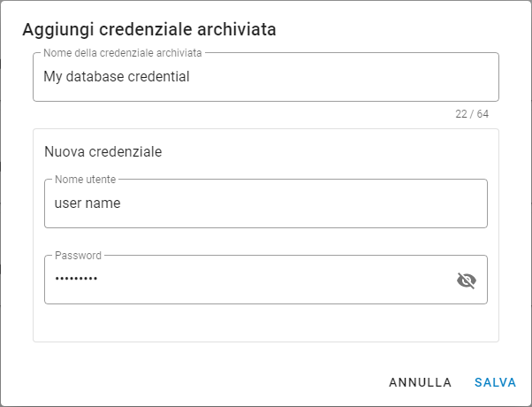Click the word "credential" in the name field
Viewport: 532px width, 407px height.
[x=161, y=77]
